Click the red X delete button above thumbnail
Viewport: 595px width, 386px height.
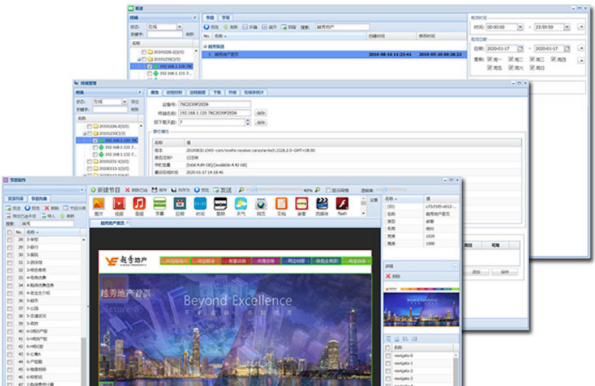pyautogui.click(x=393, y=276)
